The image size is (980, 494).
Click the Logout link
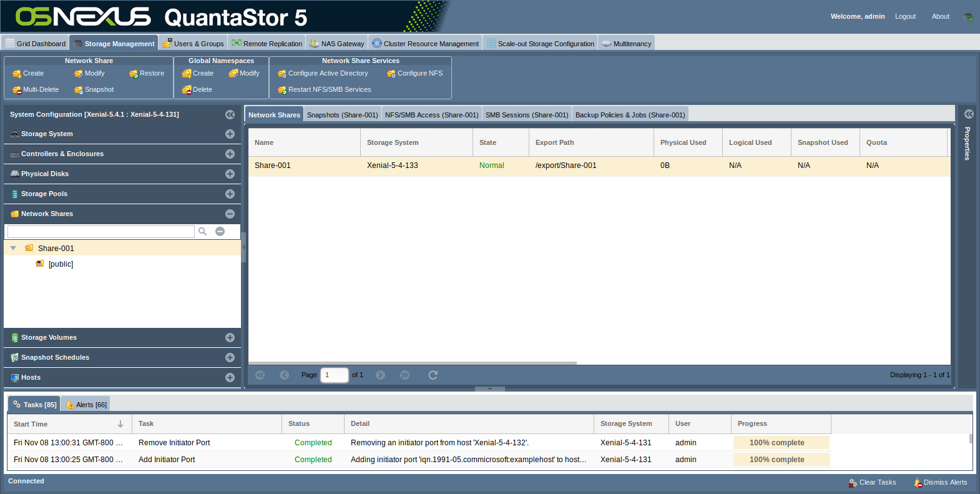(905, 17)
